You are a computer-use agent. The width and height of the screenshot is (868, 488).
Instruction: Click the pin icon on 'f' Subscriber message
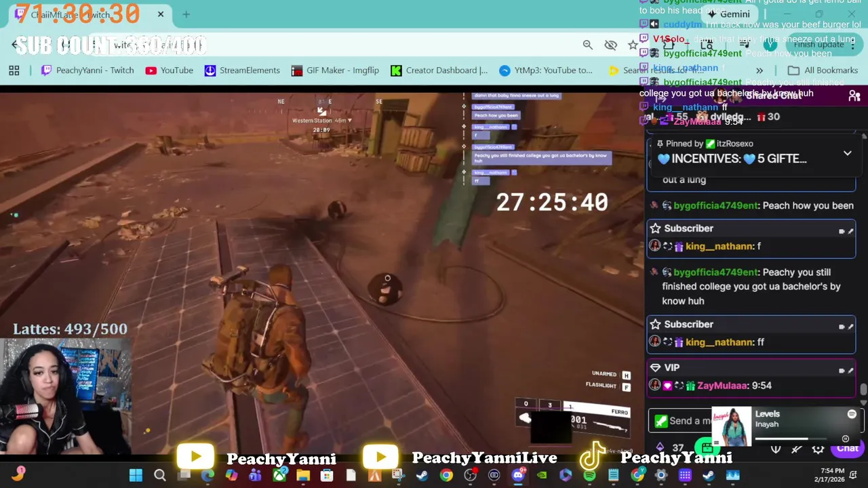(850, 231)
